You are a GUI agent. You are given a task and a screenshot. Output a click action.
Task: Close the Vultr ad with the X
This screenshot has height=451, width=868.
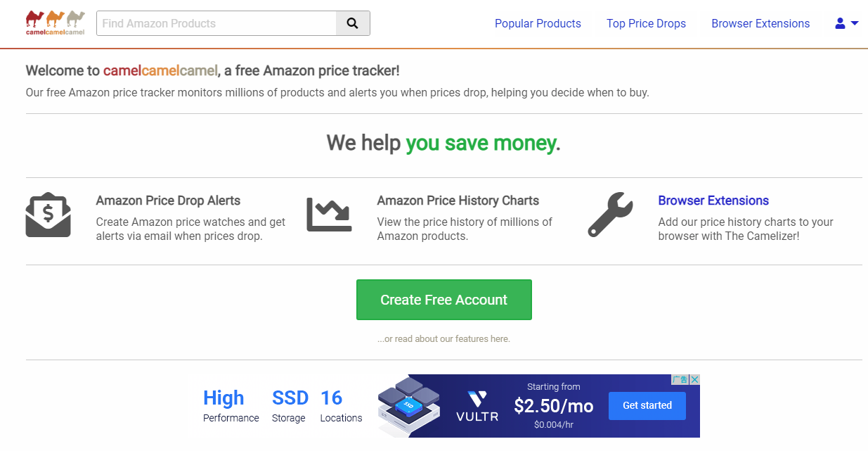[694, 379]
